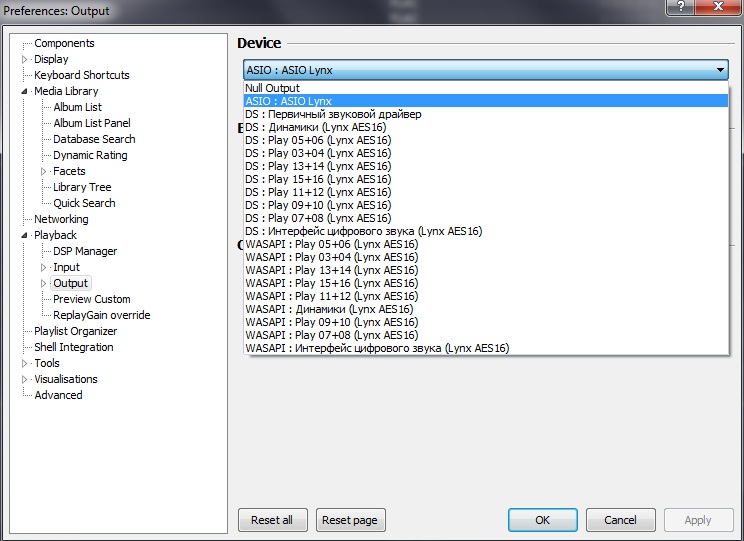Select Preview Custom item
Viewport: 744px width, 541px height.
click(x=92, y=299)
